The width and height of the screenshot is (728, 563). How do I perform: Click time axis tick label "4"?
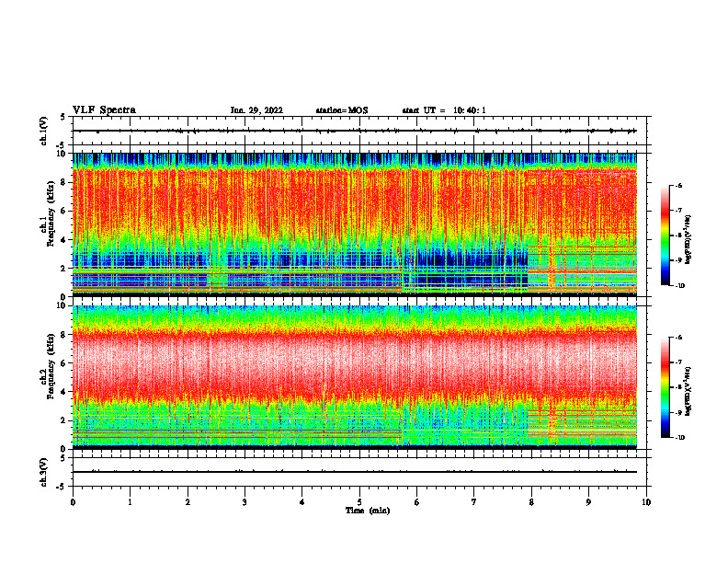[302, 502]
